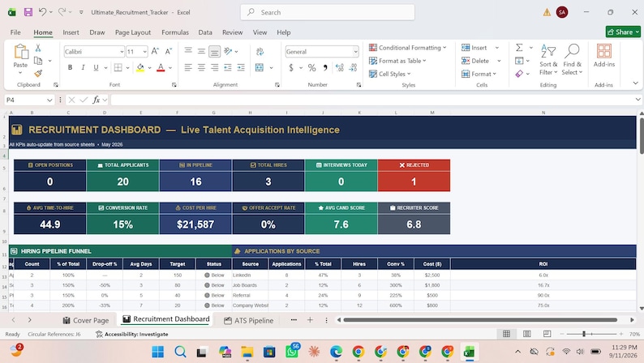Viewport: 644px width, 363px height.
Task: Apply the Borders icon
Action: click(x=118, y=67)
